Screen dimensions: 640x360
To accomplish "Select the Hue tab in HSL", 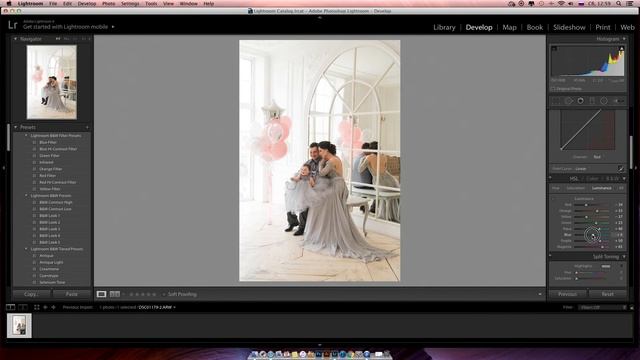I will point(556,188).
